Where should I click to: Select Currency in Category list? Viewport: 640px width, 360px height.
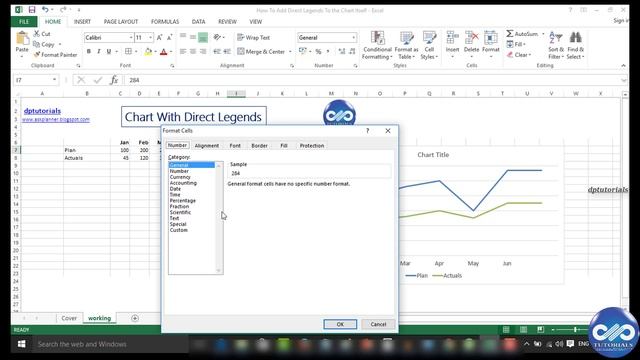[180, 177]
